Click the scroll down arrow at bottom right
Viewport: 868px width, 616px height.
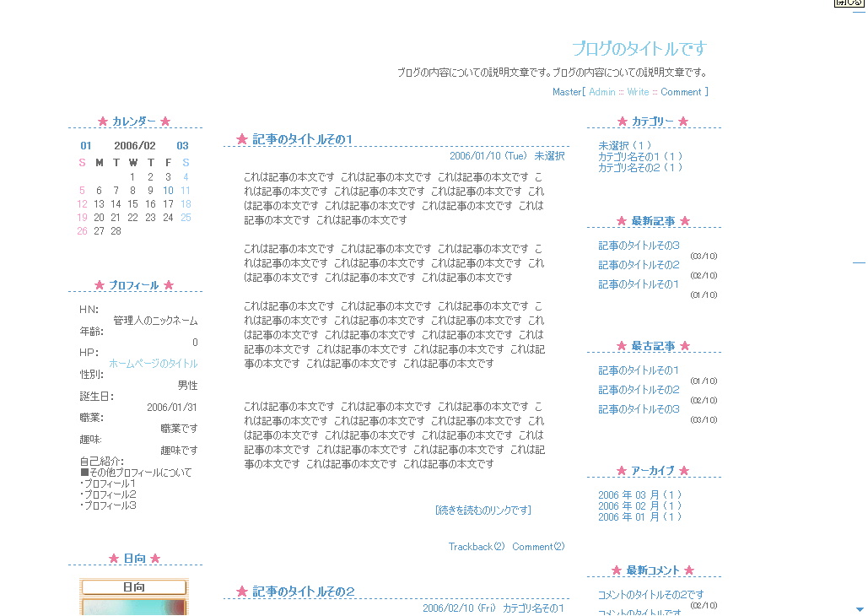click(x=860, y=609)
